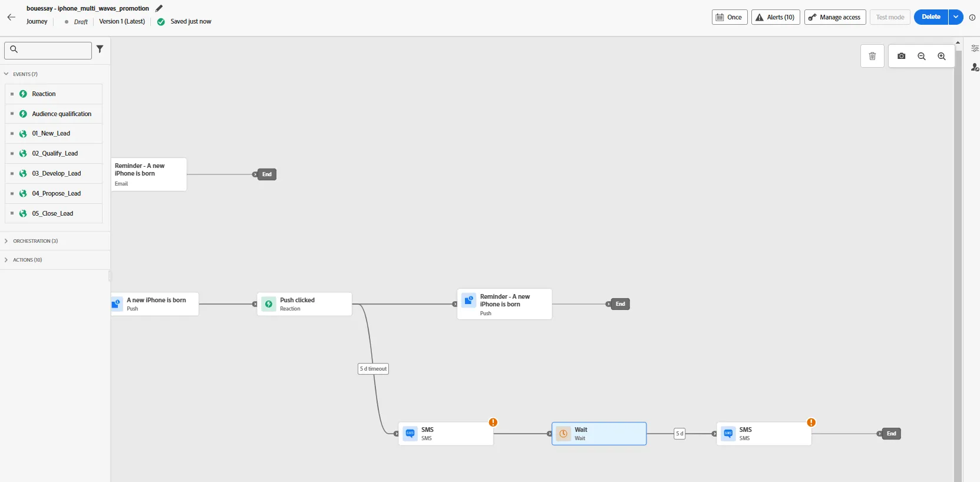Click the palette search field
Screen dimensions: 980x482
(x=48, y=50)
